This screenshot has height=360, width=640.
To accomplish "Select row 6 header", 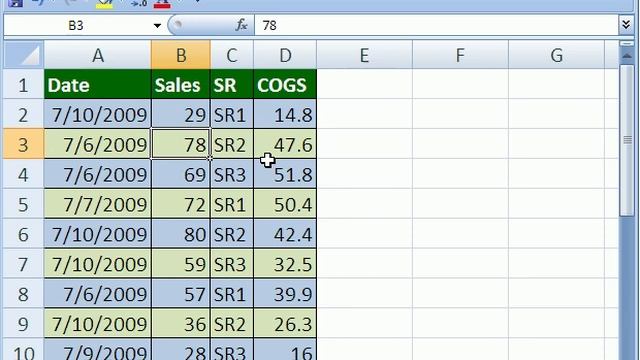I will pos(23,233).
